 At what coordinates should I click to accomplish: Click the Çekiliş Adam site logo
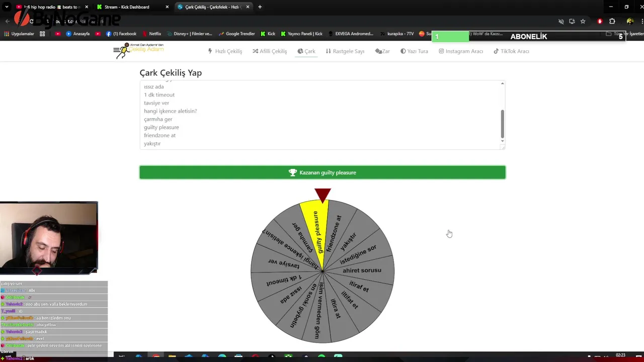138,50
